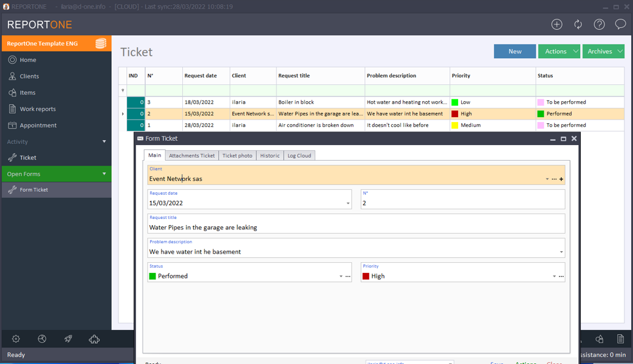Open Work reports in the sidebar
Viewport: 633px width, 364px height.
tap(37, 109)
